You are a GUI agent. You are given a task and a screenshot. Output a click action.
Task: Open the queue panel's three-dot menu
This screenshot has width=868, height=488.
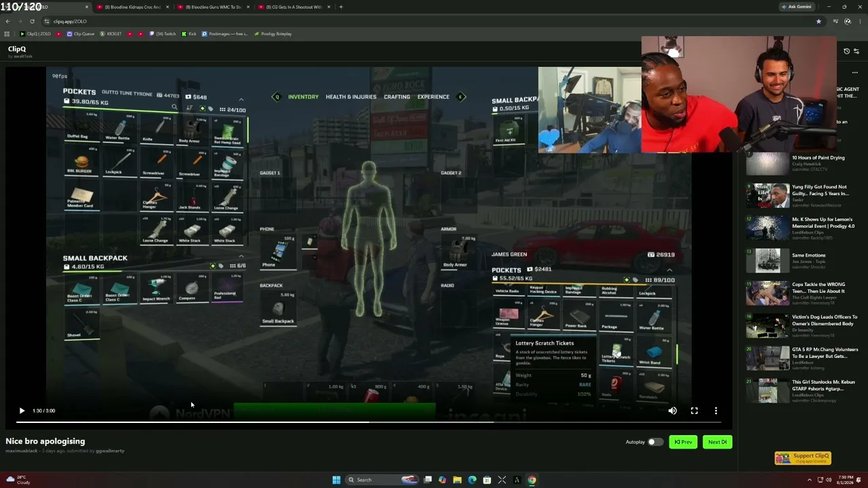tap(854, 73)
